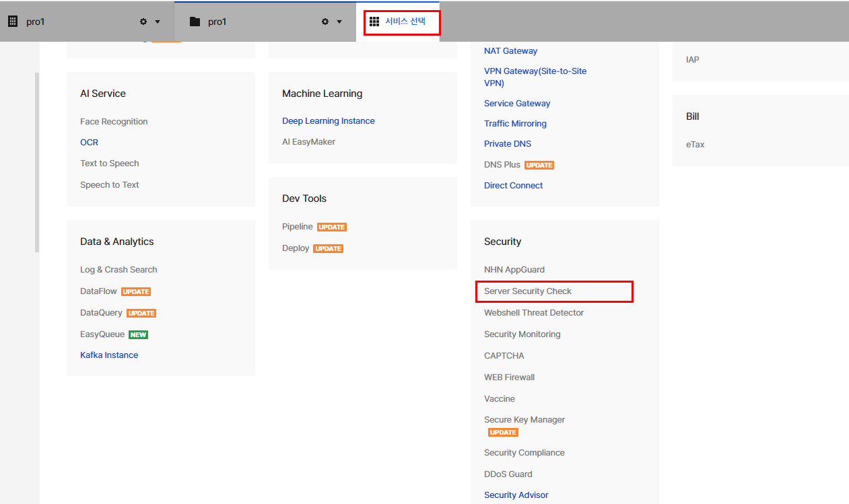The width and height of the screenshot is (849, 504).
Task: Select Traffic Mirroring
Action: tap(515, 124)
